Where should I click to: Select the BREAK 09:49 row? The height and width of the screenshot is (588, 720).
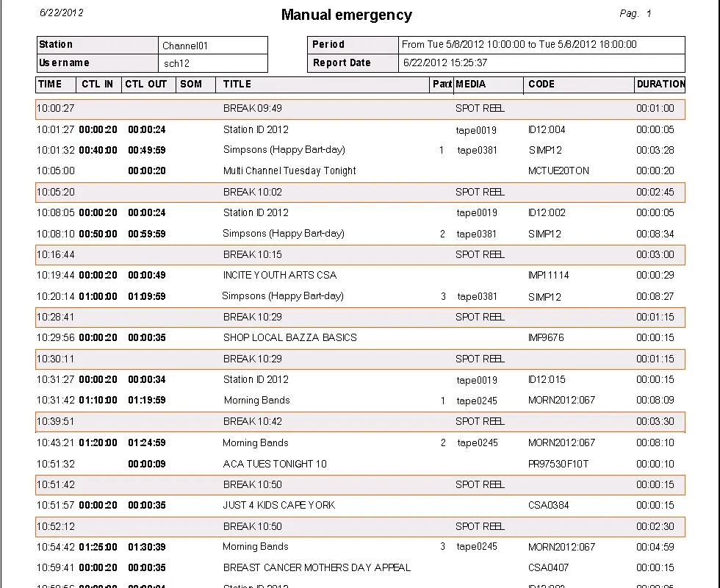(360, 109)
